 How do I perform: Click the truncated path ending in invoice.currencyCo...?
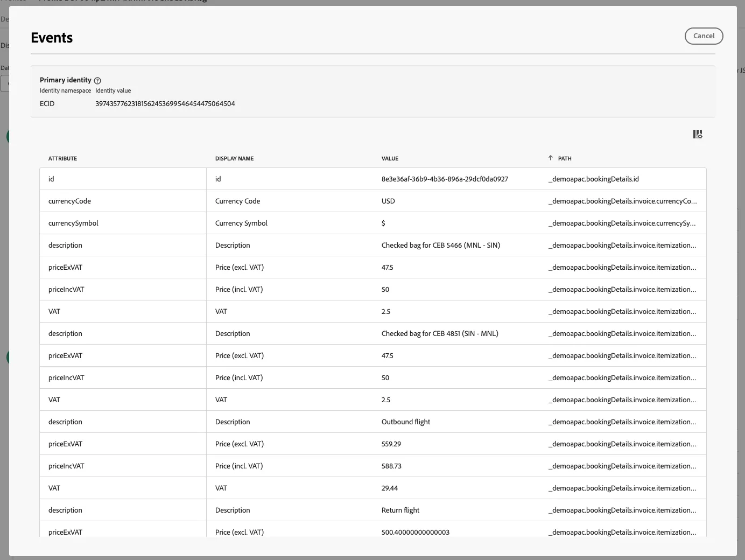623,201
